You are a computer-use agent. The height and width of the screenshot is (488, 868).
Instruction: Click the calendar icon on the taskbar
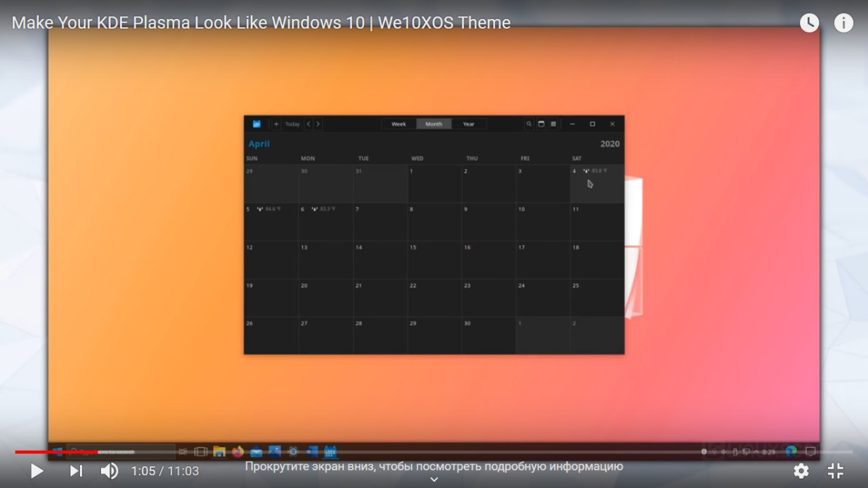tap(330, 451)
